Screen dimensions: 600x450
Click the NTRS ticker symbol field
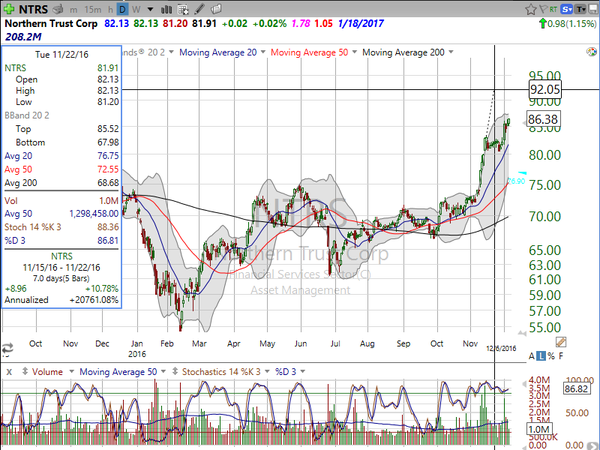point(33,9)
